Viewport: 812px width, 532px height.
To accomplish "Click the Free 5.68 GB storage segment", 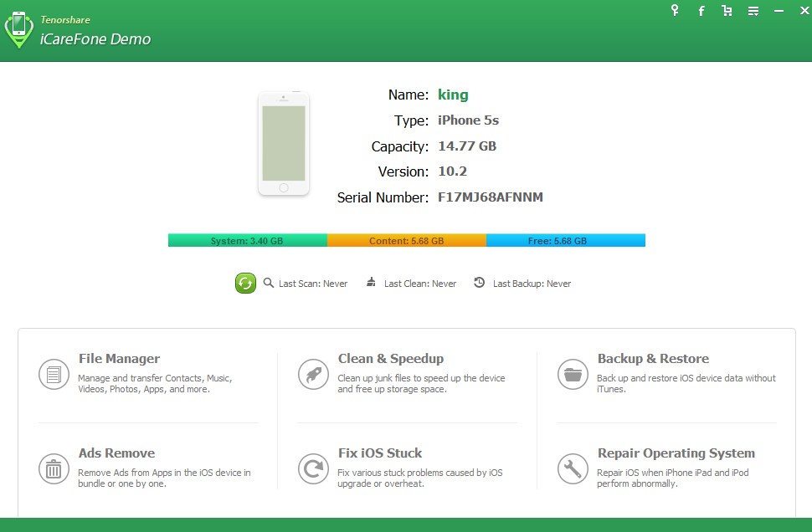I will point(566,241).
